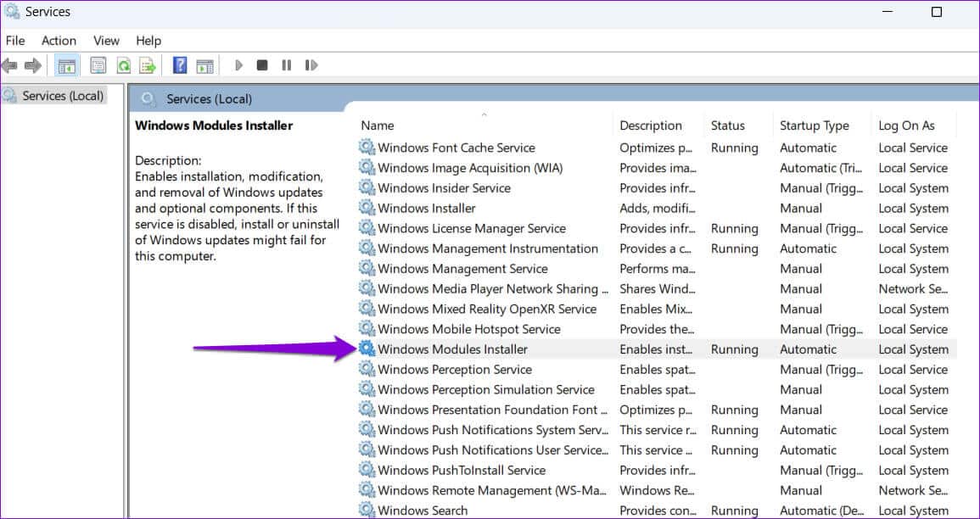Screen dimensions: 980x519
Task: Click the Stop Service square icon
Action: (x=262, y=65)
